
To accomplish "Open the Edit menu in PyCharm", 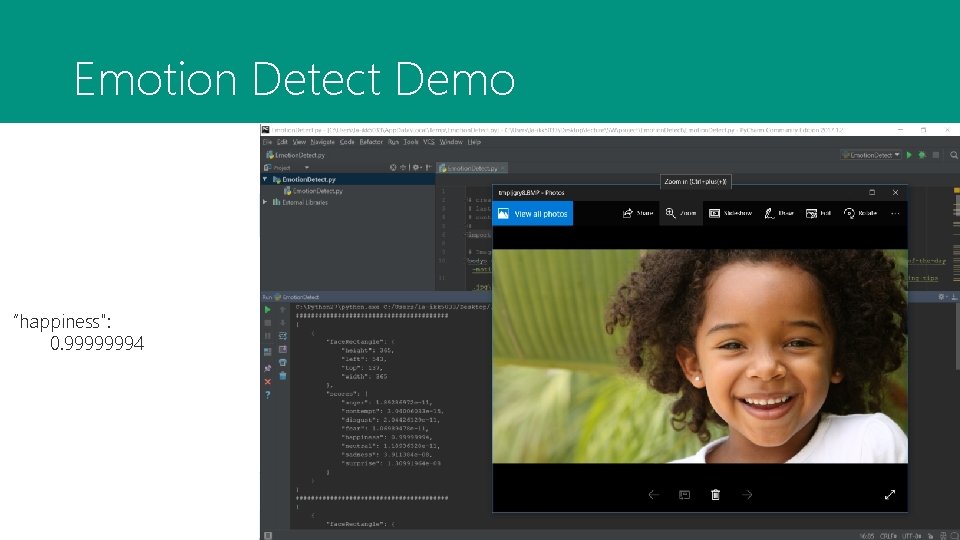I will pos(282,142).
